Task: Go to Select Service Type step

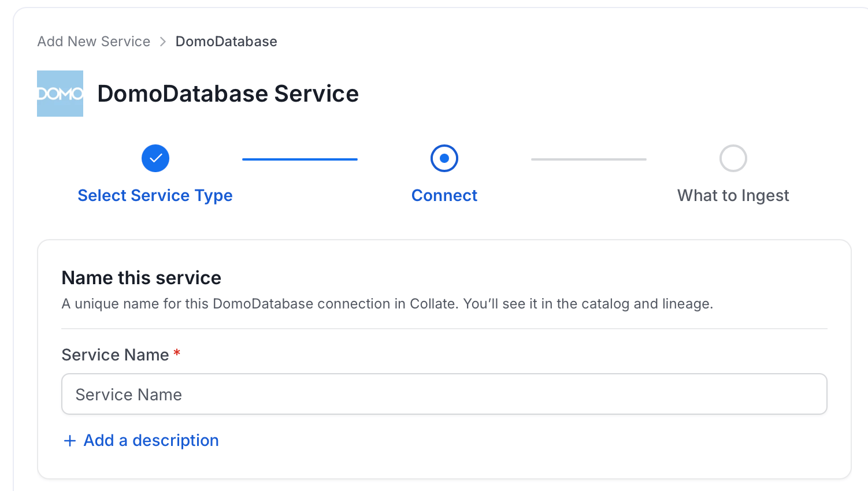Action: point(155,195)
